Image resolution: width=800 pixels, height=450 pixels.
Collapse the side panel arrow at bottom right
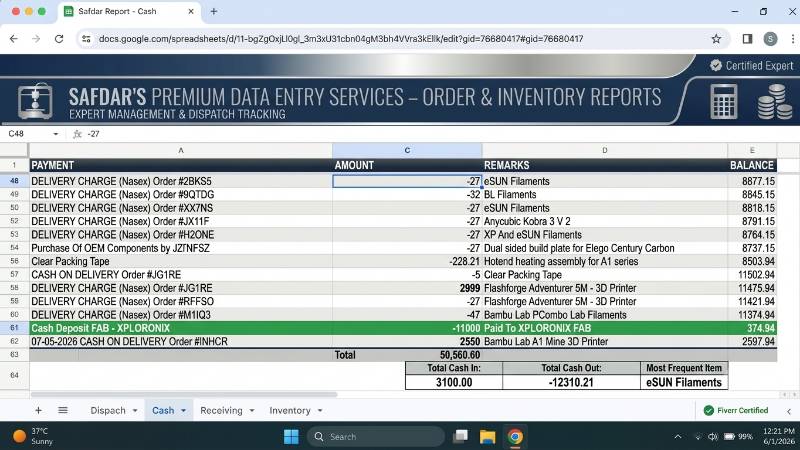[789, 411]
